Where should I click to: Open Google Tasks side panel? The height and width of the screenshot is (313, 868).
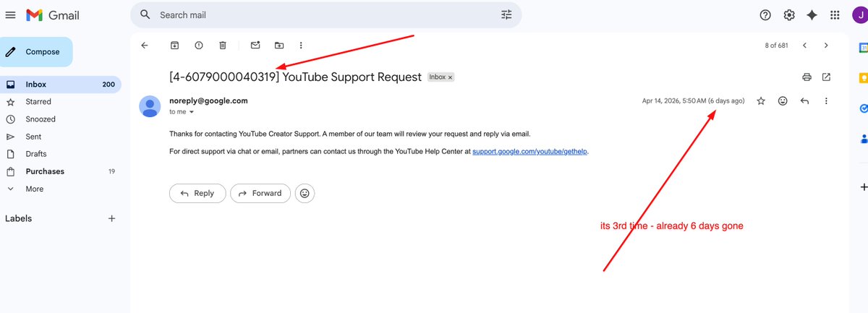tap(863, 108)
